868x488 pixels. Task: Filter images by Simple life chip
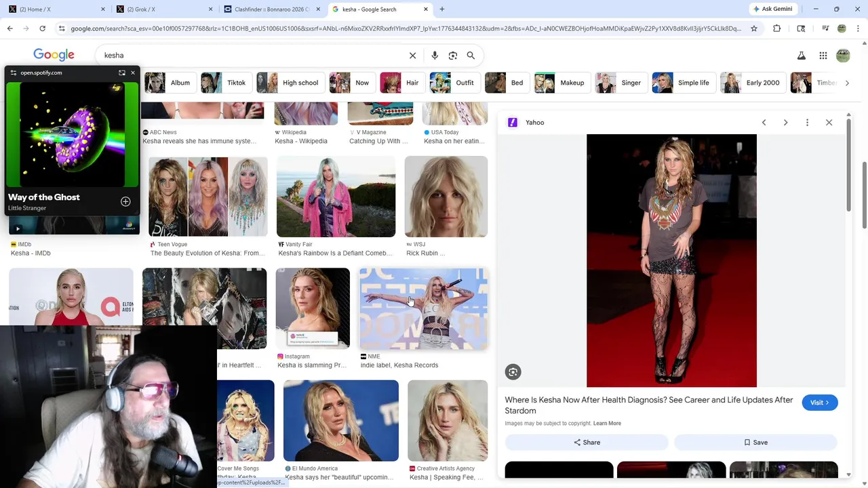(x=684, y=83)
